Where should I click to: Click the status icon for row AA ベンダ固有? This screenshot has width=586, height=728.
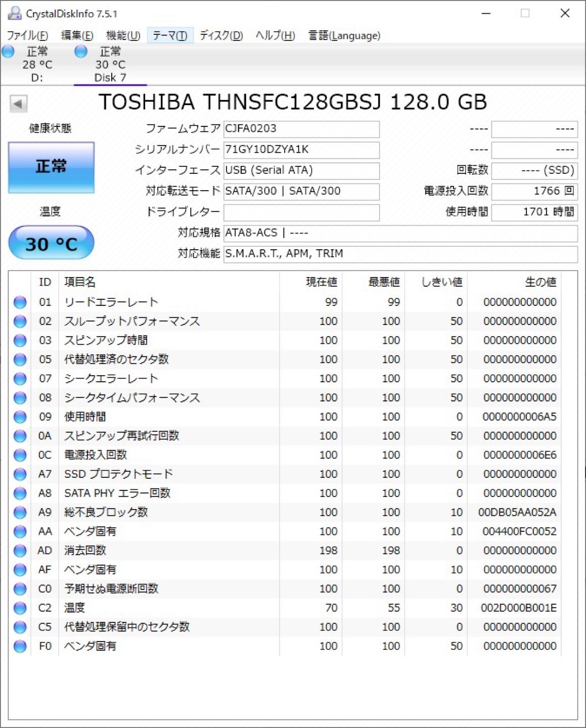tap(20, 532)
